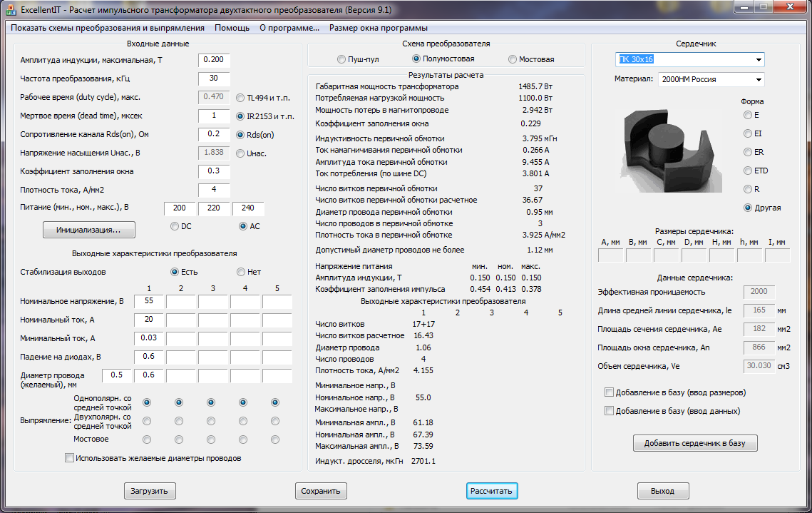Viewport: 812px width, 513px height.
Task: Enable Добавление в базу (ввод данных) checkbox
Action: coord(609,411)
